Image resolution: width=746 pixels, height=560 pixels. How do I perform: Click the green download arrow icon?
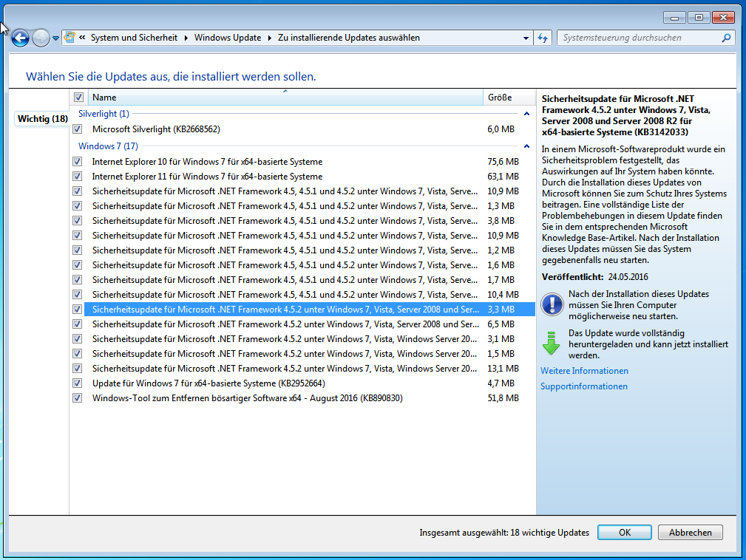click(552, 344)
